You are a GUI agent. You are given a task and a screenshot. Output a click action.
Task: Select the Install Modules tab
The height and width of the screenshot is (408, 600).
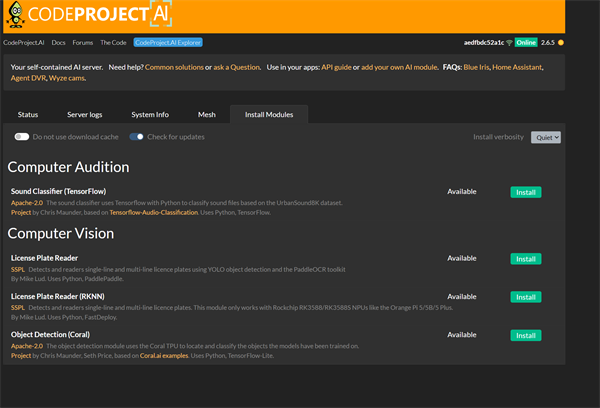coord(269,114)
